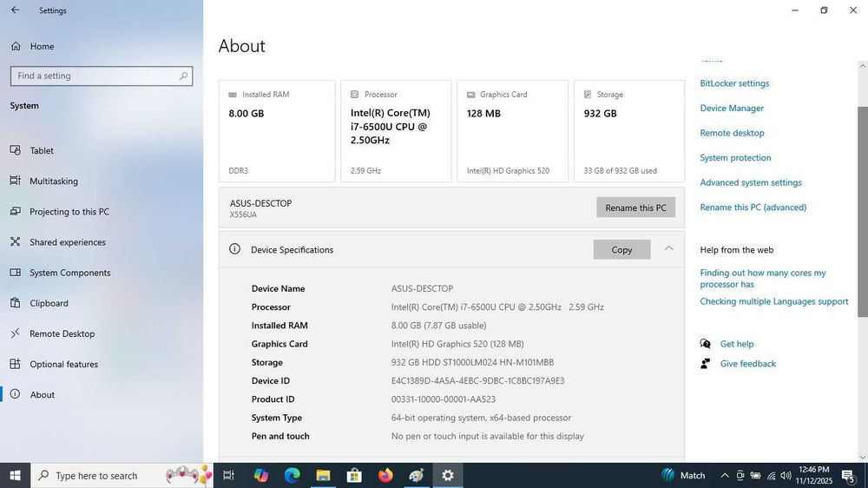Open System protection link

[x=735, y=158]
